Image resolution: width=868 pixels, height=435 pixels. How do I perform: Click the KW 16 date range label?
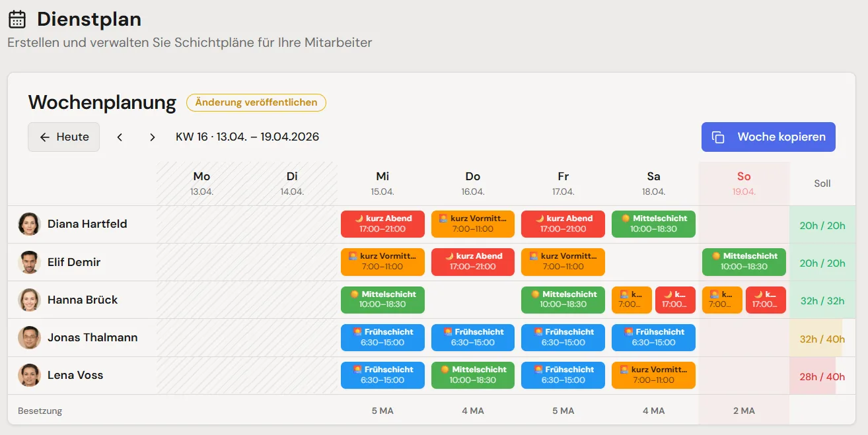tap(247, 137)
